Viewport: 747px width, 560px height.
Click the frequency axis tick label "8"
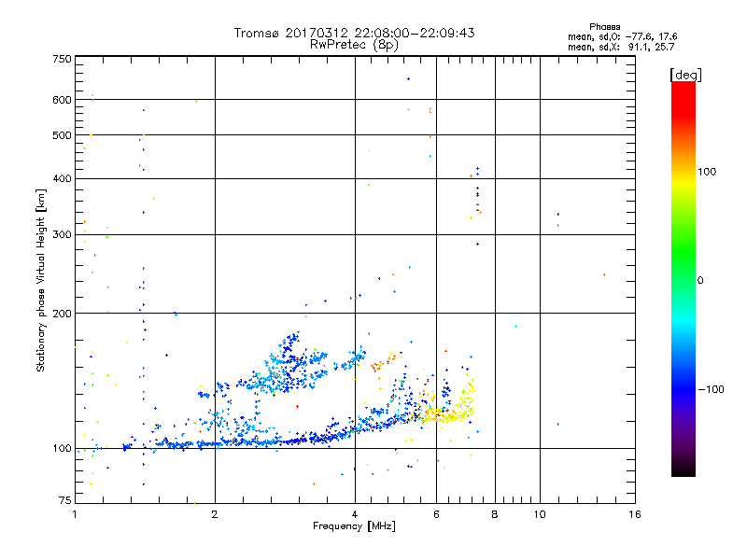(495, 514)
